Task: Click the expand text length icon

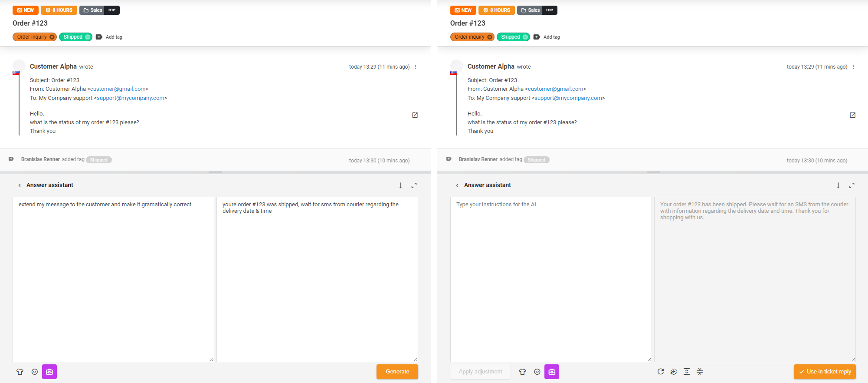Action: click(x=687, y=371)
